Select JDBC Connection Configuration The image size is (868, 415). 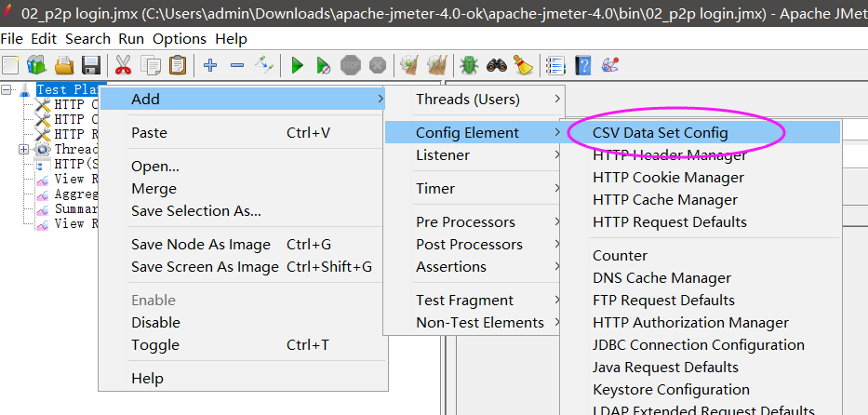coord(701,344)
